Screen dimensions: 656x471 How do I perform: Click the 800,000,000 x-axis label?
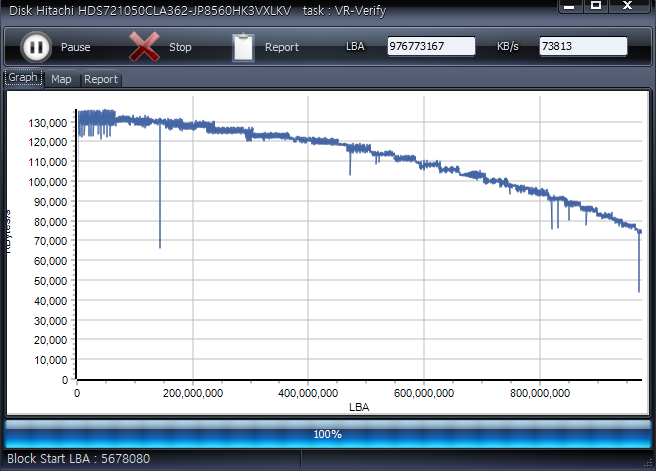(x=540, y=393)
